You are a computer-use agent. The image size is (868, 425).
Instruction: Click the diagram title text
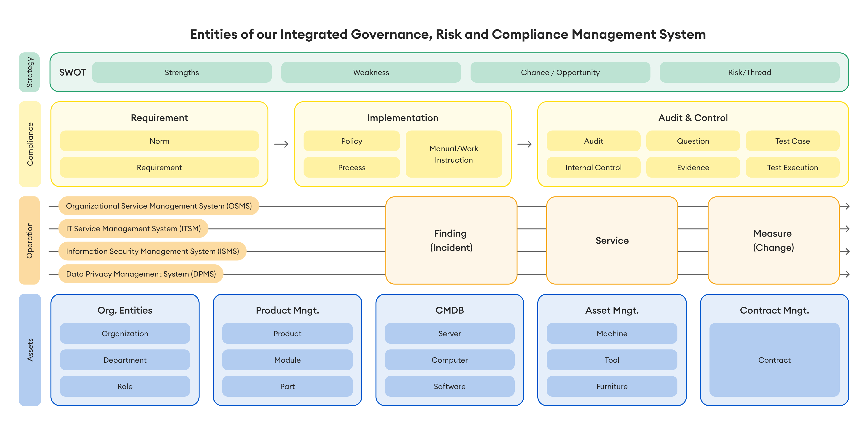pyautogui.click(x=448, y=34)
